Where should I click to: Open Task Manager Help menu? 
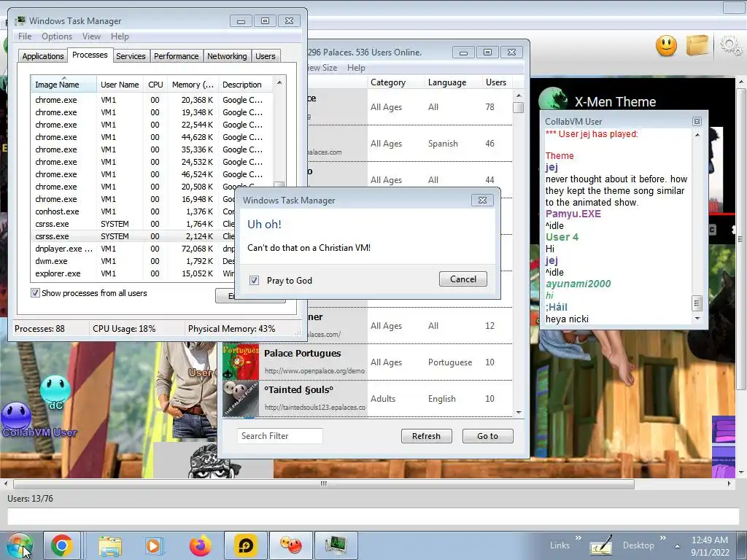120,36
